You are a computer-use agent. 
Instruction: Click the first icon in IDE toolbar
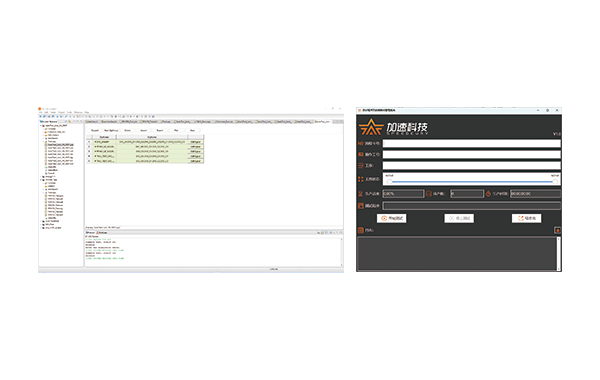point(41,116)
